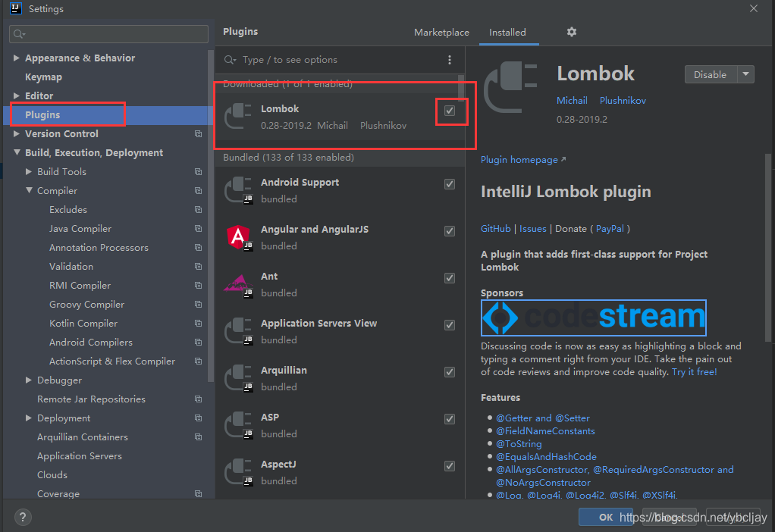Click the project-level icon beside Groovy Compiler
The width and height of the screenshot is (775, 532).
click(x=198, y=305)
